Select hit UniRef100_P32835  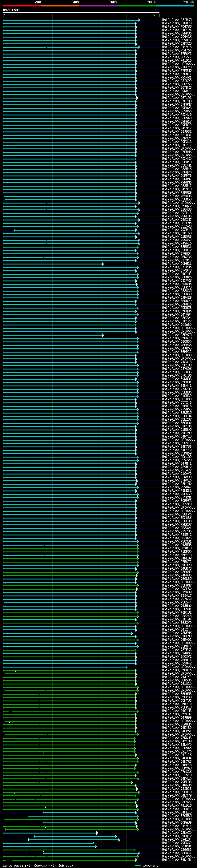177,291
